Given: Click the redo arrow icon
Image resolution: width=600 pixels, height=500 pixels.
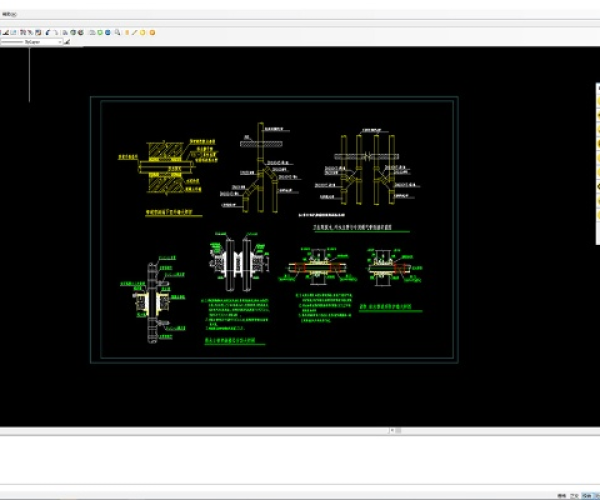Looking at the screenshot, I should tap(55, 32).
